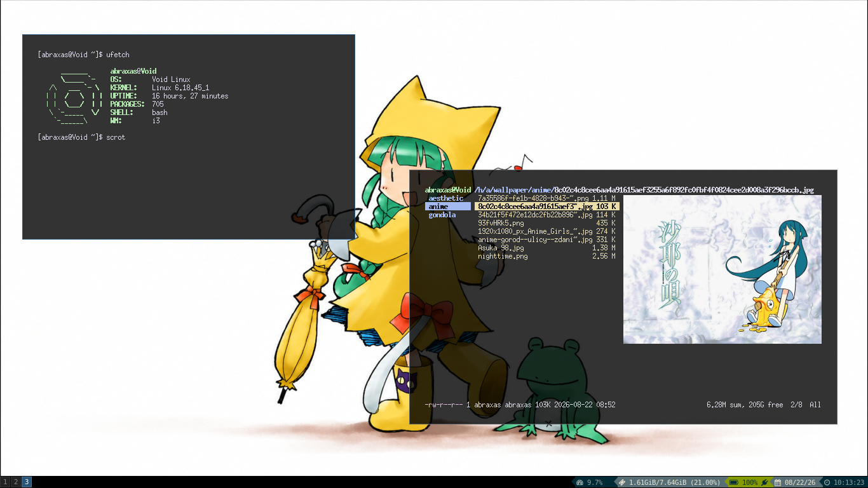Click the "Void Linux" OS value in terminal
Screen dimensions: 868x488
[x=171, y=79]
